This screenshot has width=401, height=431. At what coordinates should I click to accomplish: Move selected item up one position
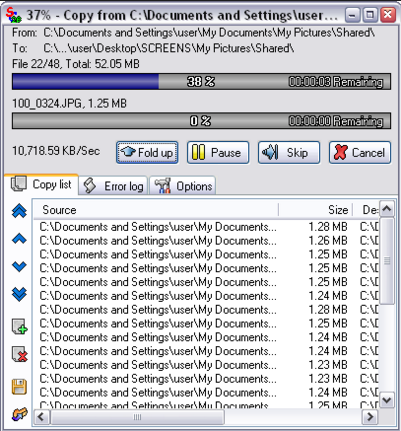tap(19, 239)
